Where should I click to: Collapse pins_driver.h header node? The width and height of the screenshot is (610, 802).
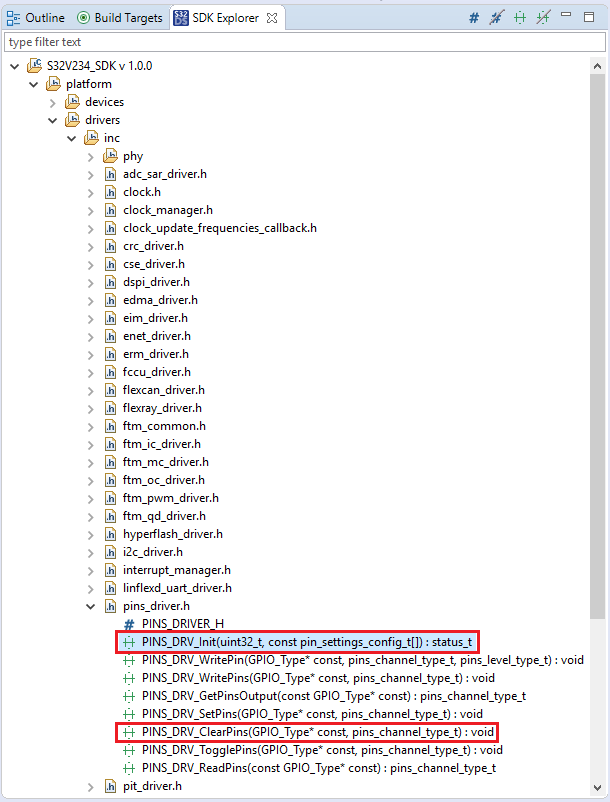click(91, 606)
